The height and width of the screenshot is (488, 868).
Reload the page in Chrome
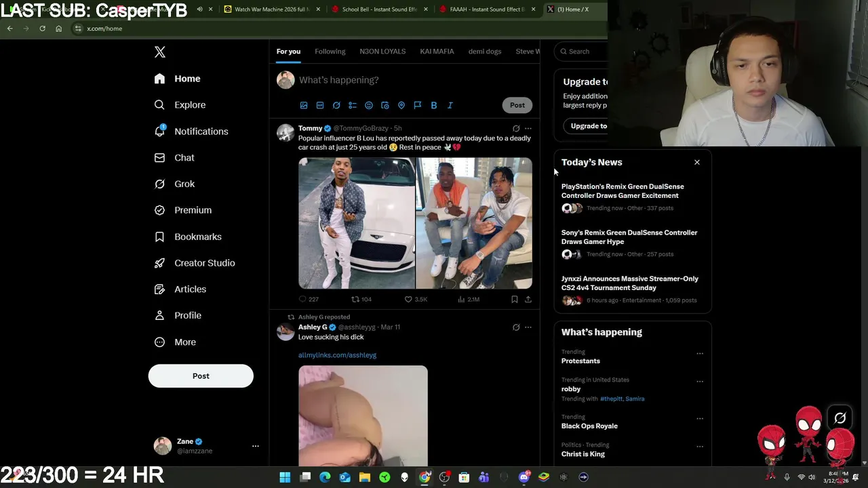pyautogui.click(x=42, y=28)
